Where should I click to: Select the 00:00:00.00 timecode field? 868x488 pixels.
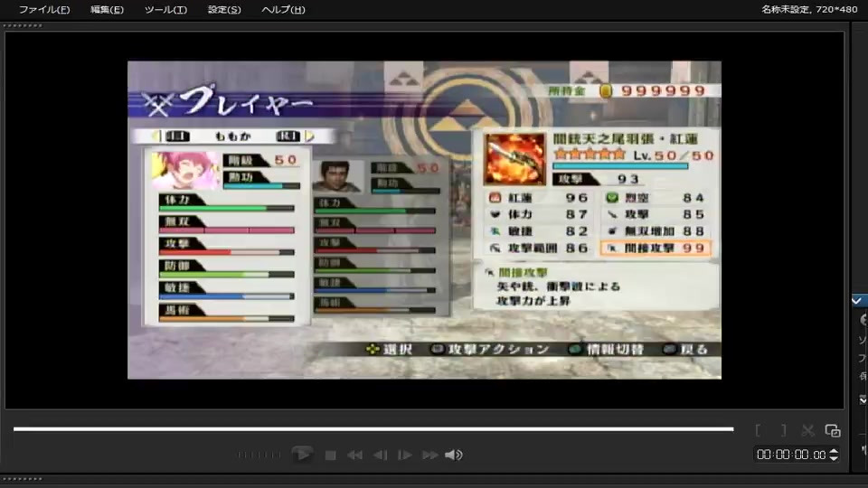click(791, 455)
